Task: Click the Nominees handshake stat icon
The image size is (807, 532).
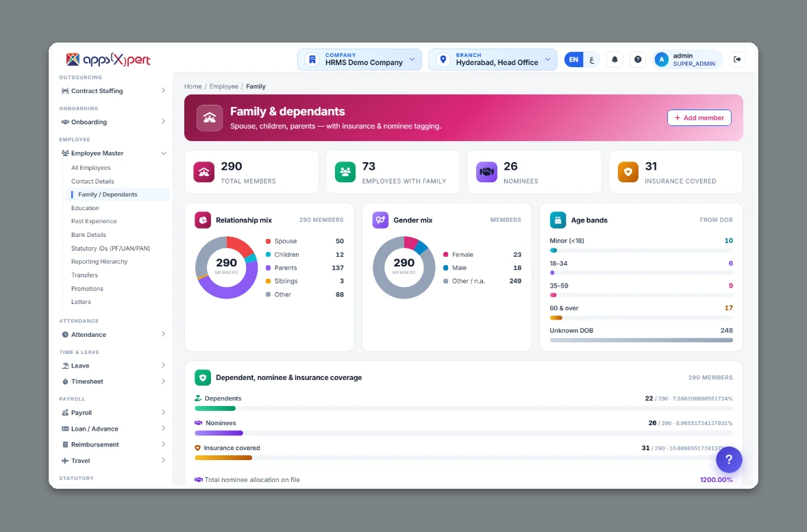Action: coord(486,172)
